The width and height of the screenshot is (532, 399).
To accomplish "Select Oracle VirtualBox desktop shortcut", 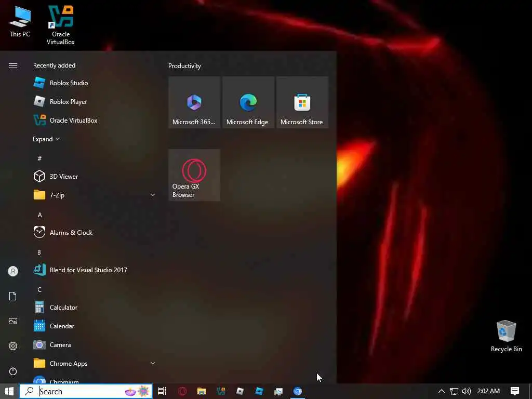I will (61, 25).
